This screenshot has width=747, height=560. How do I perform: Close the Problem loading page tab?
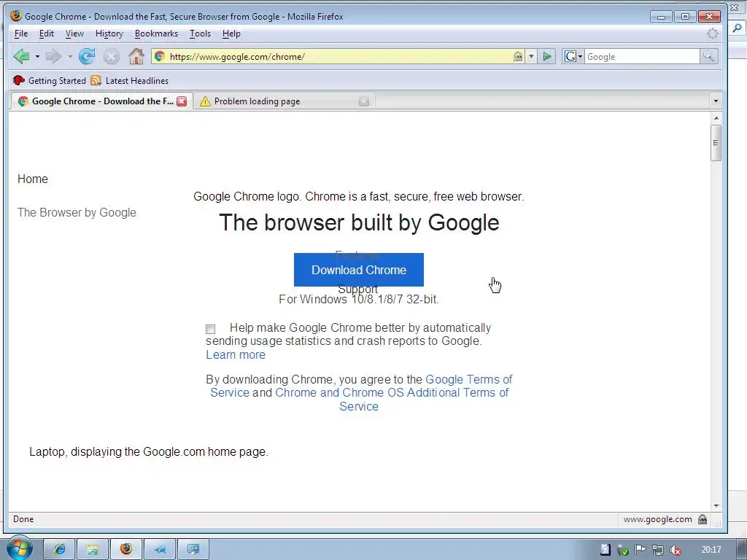click(x=364, y=101)
